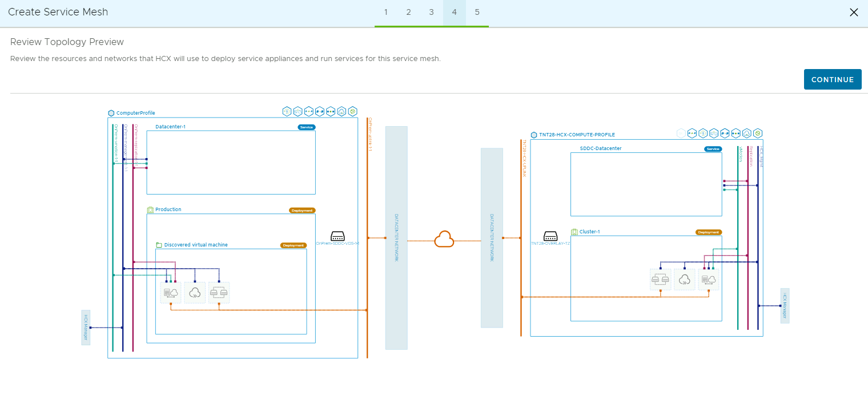Viewport: 868px width, 396px height.
Task: Click the left HCX Manager box
Action: (86, 328)
